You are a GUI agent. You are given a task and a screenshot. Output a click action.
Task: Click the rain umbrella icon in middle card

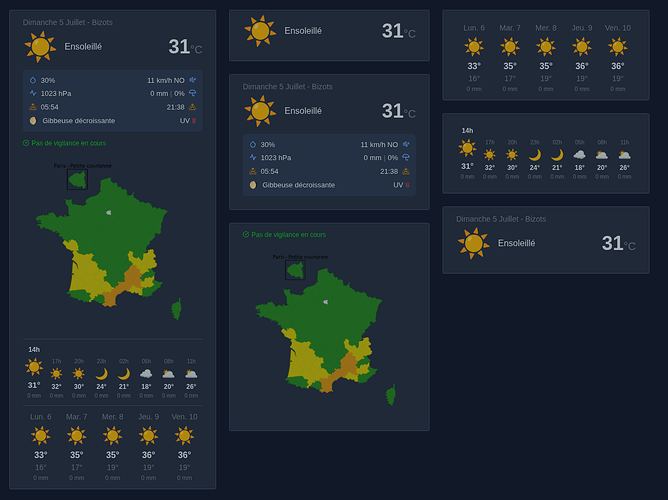tap(406, 158)
